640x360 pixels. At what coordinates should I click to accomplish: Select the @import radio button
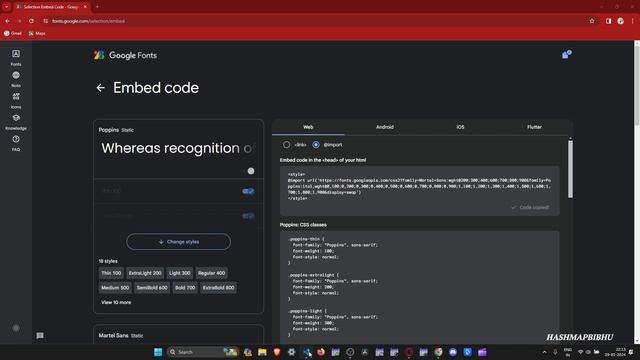[316, 144]
